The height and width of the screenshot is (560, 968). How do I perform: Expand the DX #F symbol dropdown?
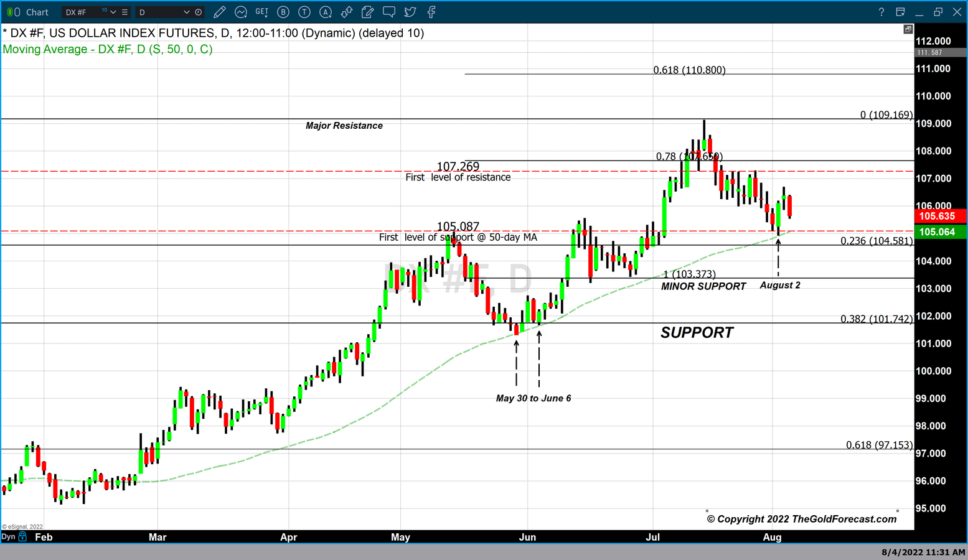point(113,12)
